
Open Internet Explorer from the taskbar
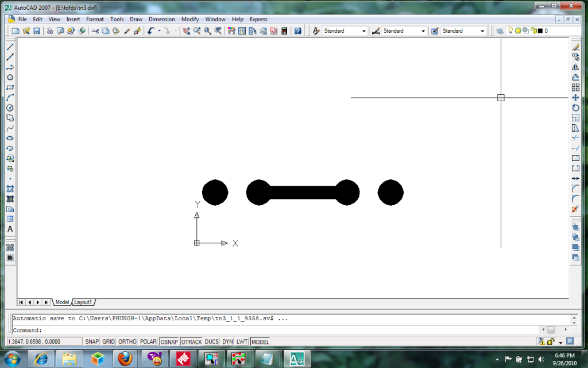41,359
